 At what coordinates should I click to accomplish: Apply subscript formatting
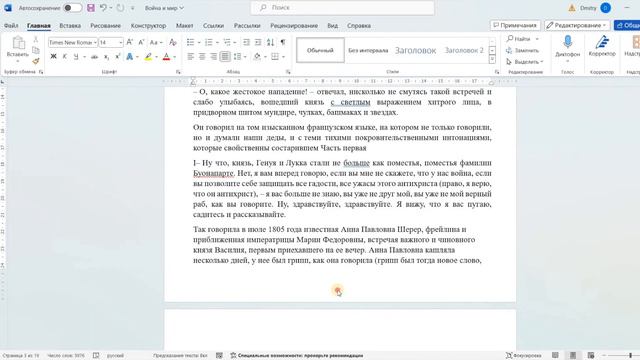click(106, 57)
